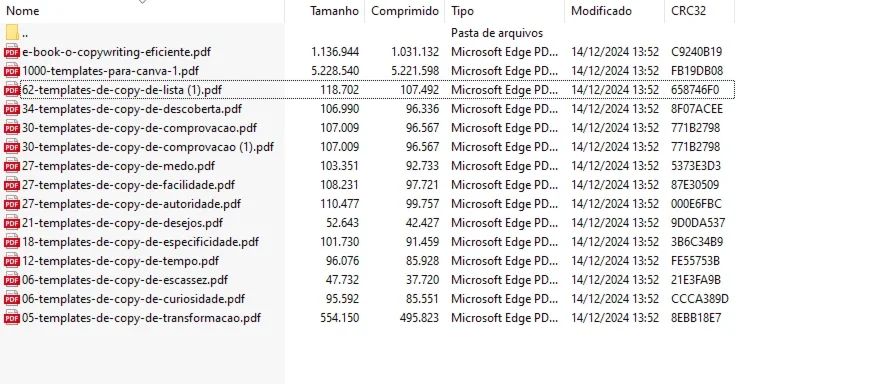Screen dimensions: 896x384
Task: Select file name 30-templates-de-copy-de-comprovacao (1).pdf
Action: (148, 147)
